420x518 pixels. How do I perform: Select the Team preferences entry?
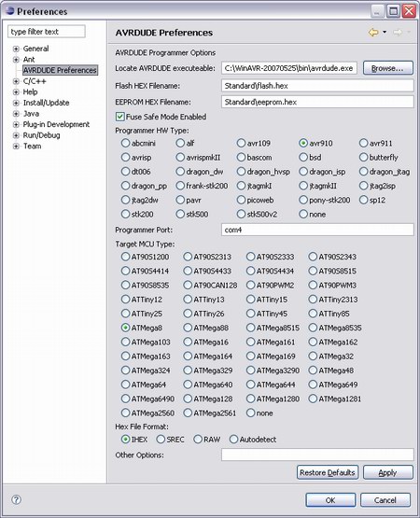pyautogui.click(x=32, y=146)
